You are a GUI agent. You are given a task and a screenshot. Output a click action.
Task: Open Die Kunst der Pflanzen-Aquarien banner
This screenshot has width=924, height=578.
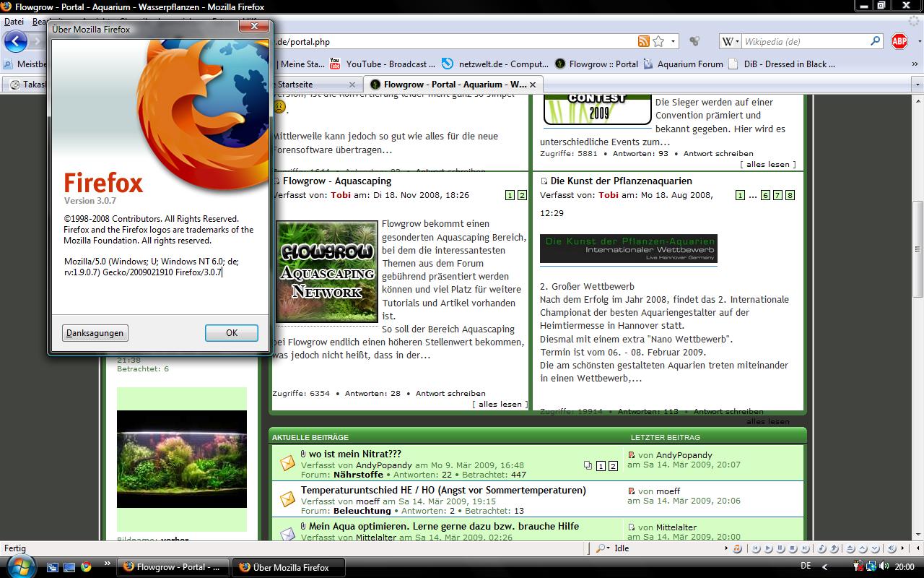(x=629, y=249)
